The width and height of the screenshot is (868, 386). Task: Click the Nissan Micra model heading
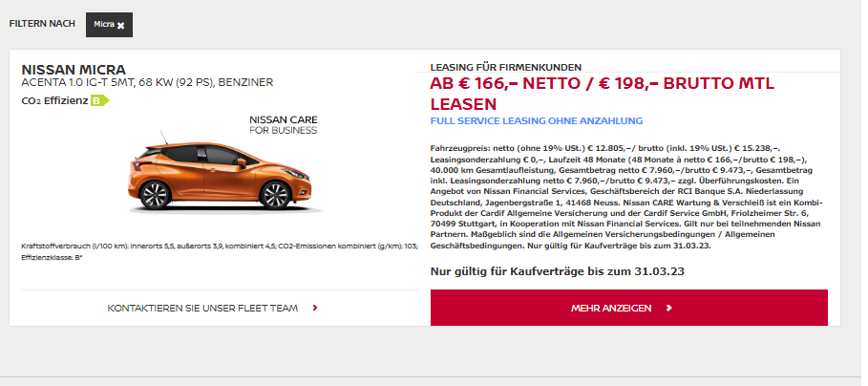(74, 71)
